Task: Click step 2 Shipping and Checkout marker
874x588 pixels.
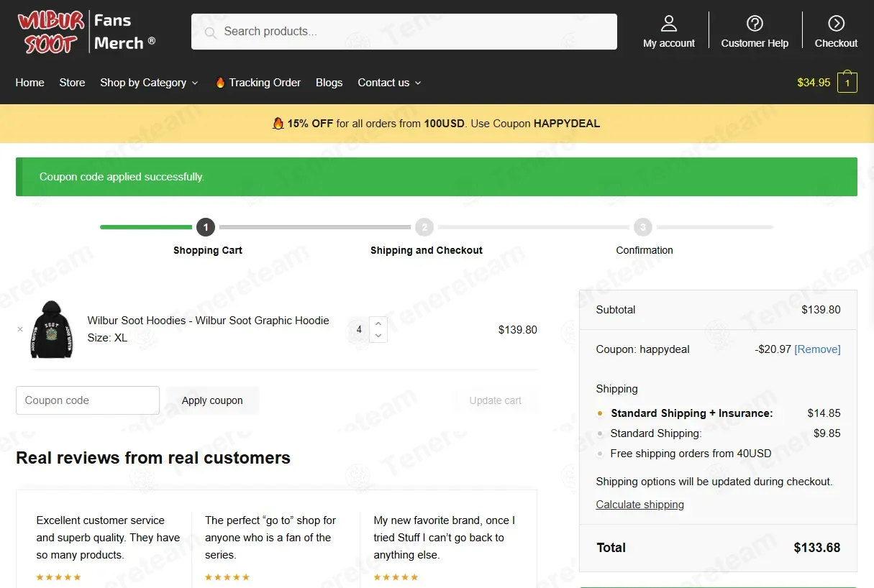Action: click(424, 227)
